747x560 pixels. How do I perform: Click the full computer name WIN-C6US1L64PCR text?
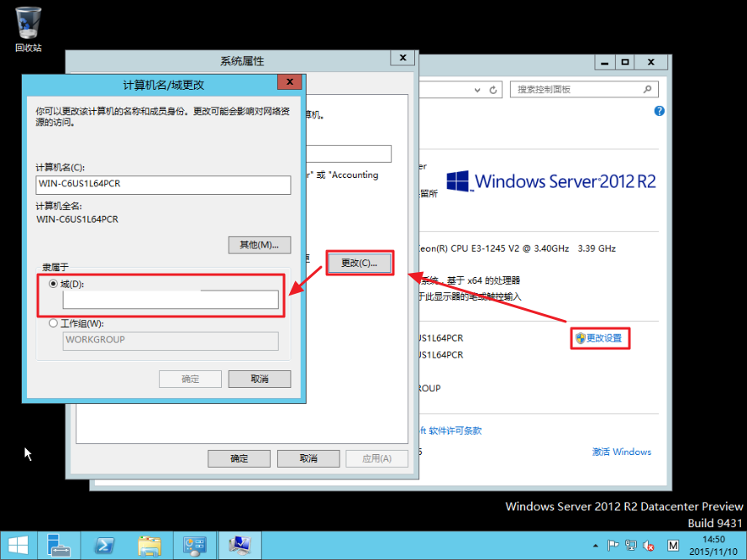pyautogui.click(x=77, y=219)
